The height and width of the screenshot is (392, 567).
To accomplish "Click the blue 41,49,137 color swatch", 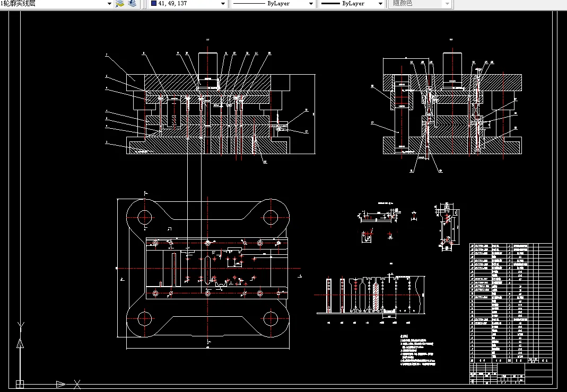I will pos(154,4).
